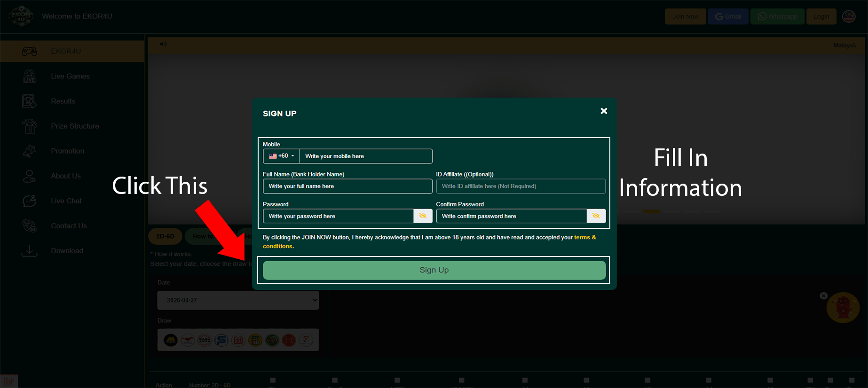Click the green Sign Up button

[434, 270]
